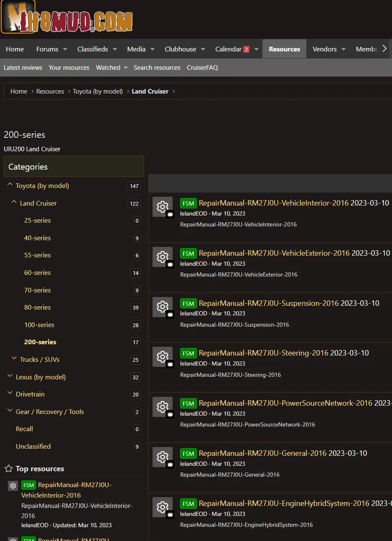Select the 25-series category

(38, 221)
